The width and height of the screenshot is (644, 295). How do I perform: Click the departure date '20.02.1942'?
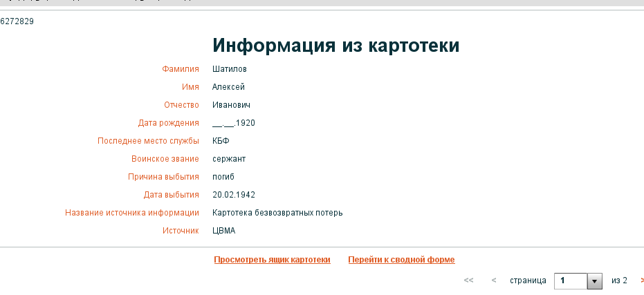(234, 195)
